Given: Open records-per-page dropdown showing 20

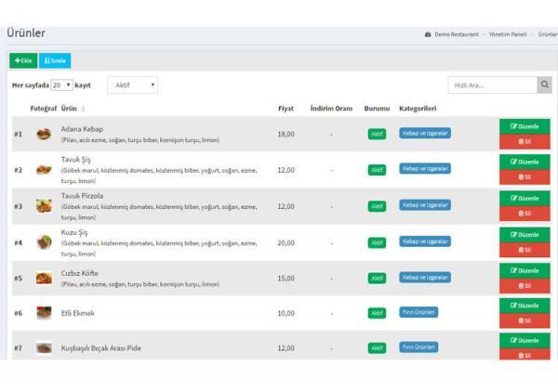Looking at the screenshot, I should pyautogui.click(x=61, y=85).
